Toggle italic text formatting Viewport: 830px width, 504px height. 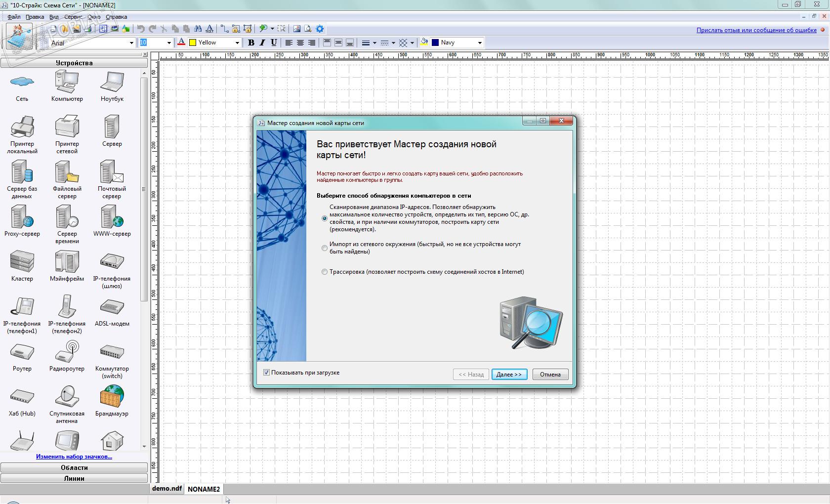262,42
